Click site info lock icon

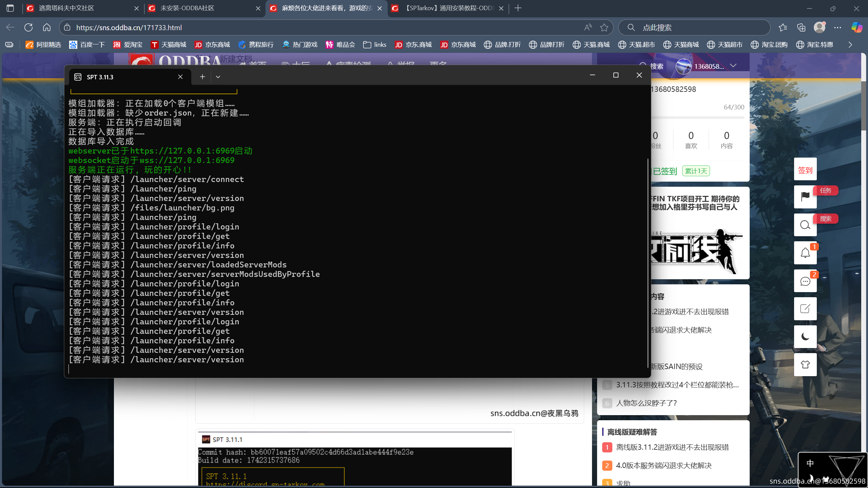(67, 27)
